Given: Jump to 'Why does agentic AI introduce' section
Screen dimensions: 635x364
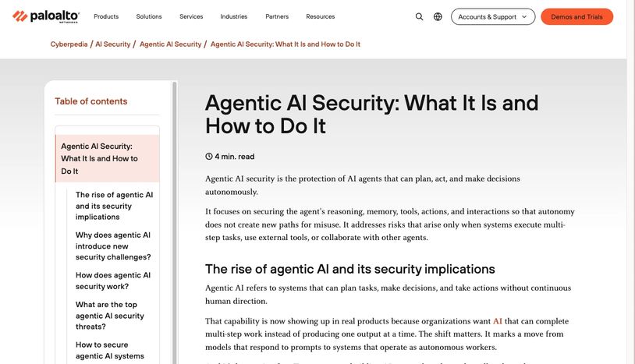Looking at the screenshot, I should pos(113,246).
